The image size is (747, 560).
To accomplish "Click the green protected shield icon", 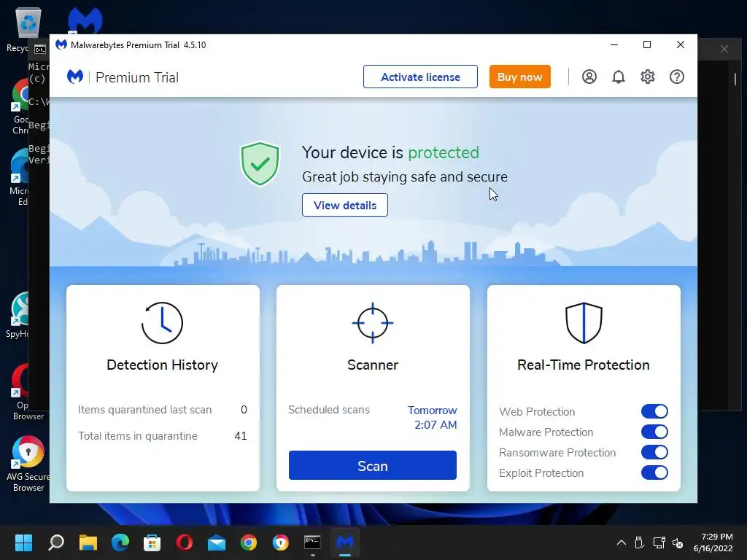I will click(x=260, y=163).
